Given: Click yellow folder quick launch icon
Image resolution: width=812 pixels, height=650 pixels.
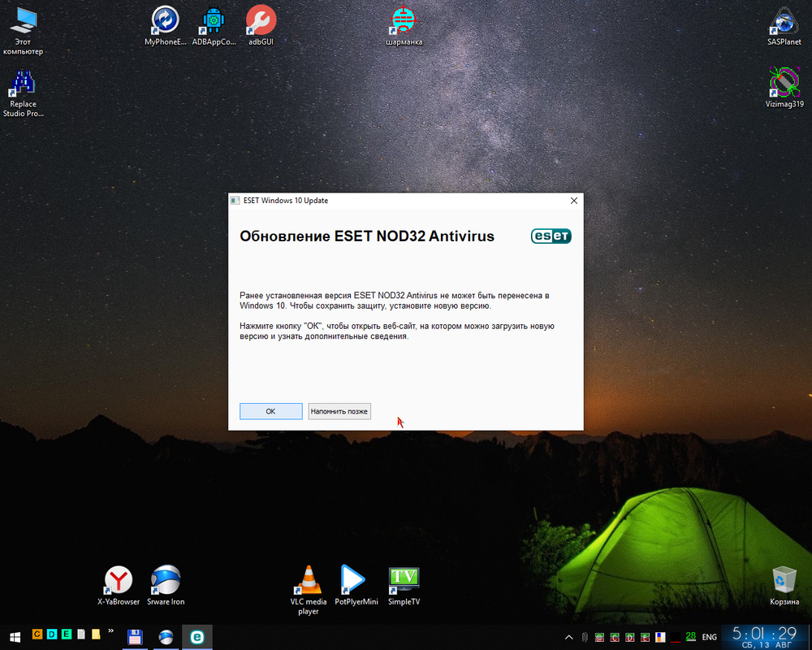Looking at the screenshot, I should [x=96, y=634].
